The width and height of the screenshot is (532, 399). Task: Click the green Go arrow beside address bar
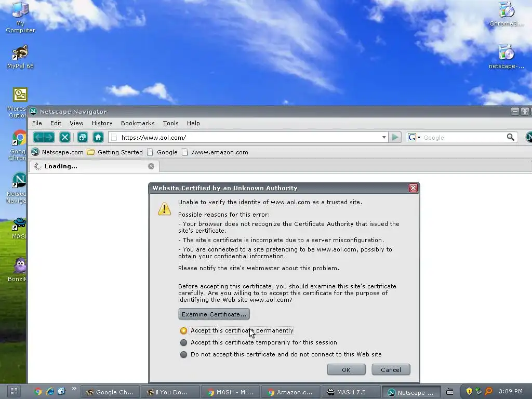click(395, 137)
